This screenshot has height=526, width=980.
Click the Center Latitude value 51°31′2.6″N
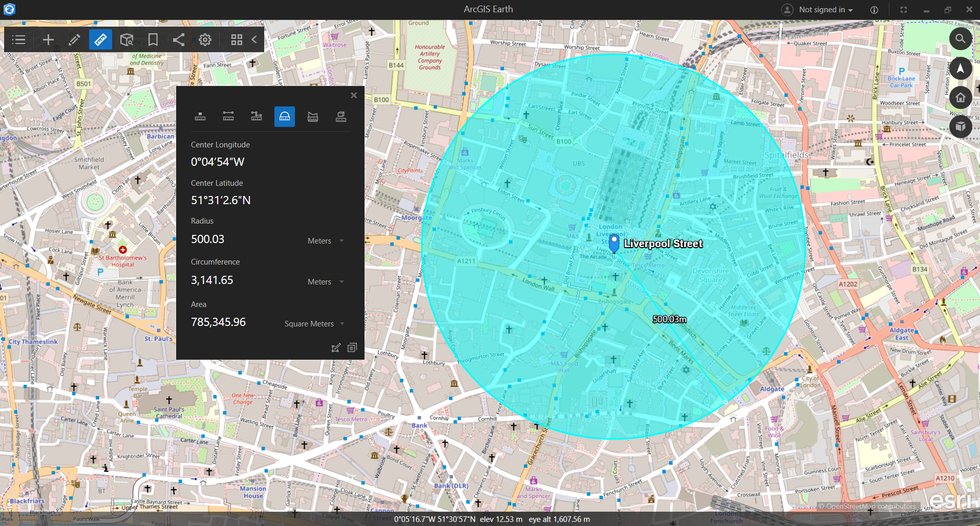pos(221,200)
